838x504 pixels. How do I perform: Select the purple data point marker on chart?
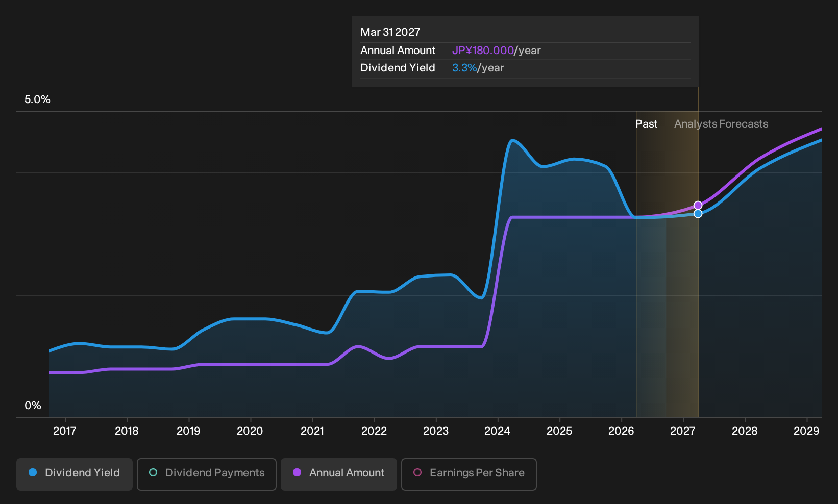coord(698,206)
